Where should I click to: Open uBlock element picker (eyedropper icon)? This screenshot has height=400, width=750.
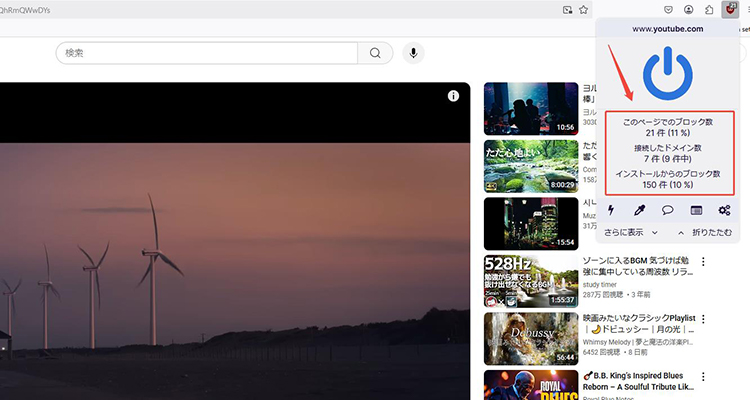640,210
